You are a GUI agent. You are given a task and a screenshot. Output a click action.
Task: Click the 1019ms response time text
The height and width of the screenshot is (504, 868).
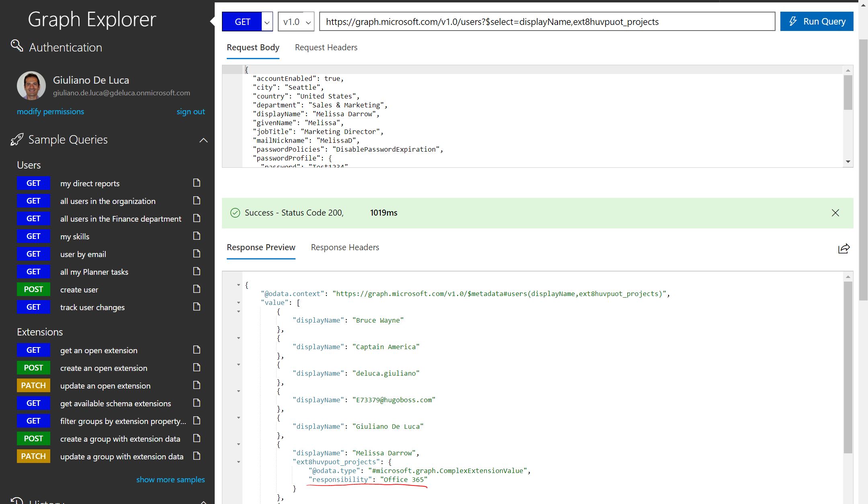coord(384,213)
